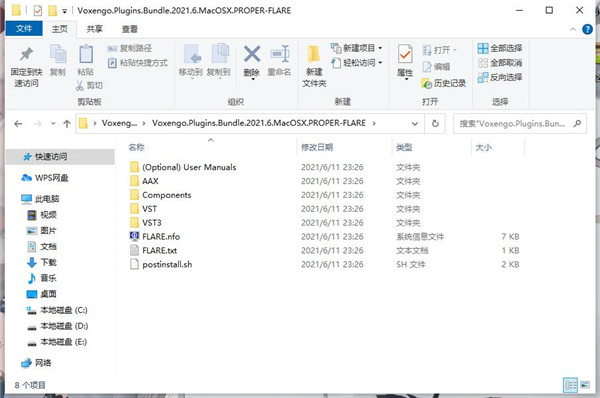Screen dimensions: 600x398
Task: Open the recent locations dropdown arrow
Action: (53, 124)
